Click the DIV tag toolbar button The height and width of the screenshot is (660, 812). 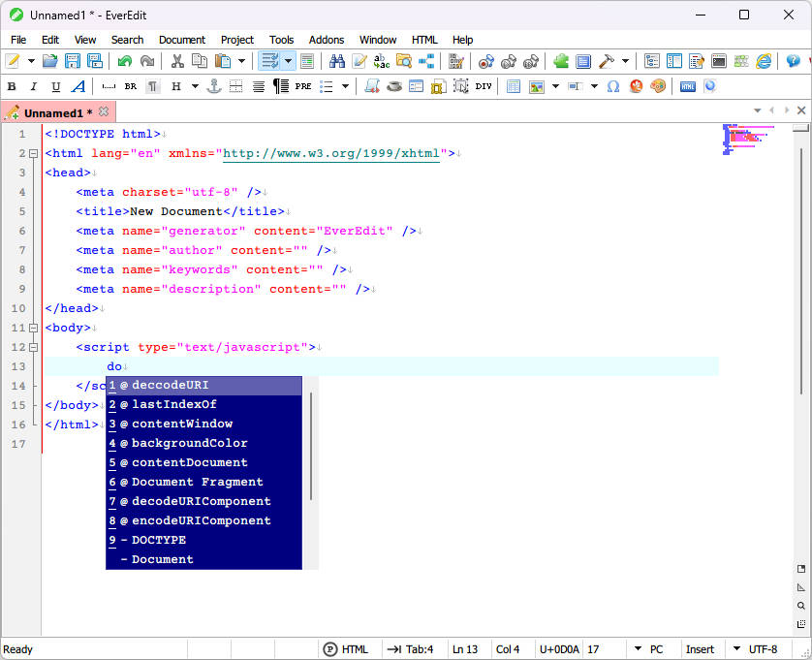[x=484, y=86]
